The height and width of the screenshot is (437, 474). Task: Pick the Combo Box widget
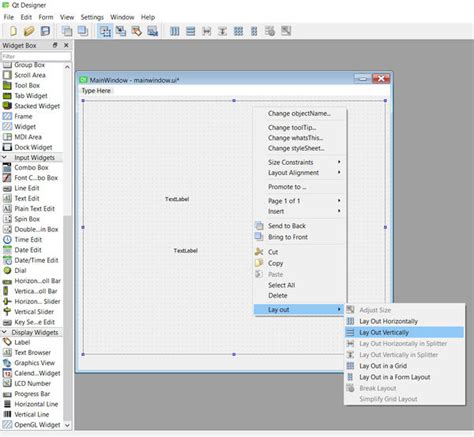(31, 167)
